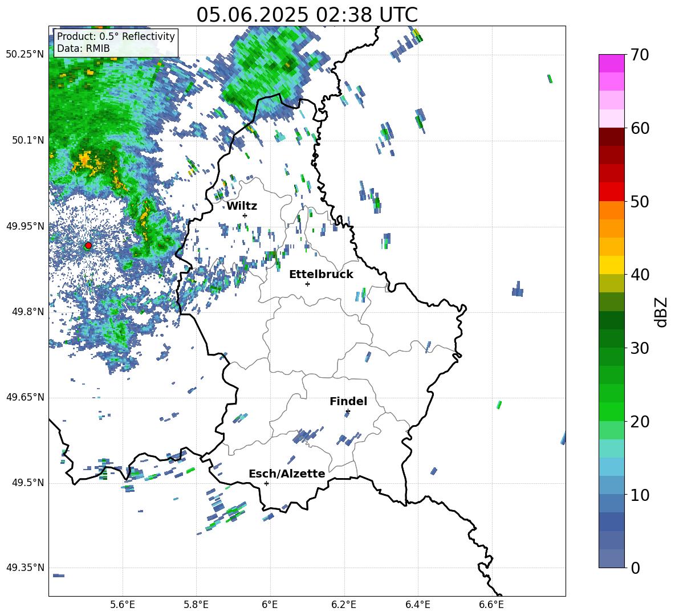This screenshot has width=675, height=616.
Task: Click the Findel station cross marker
Action: click(348, 411)
